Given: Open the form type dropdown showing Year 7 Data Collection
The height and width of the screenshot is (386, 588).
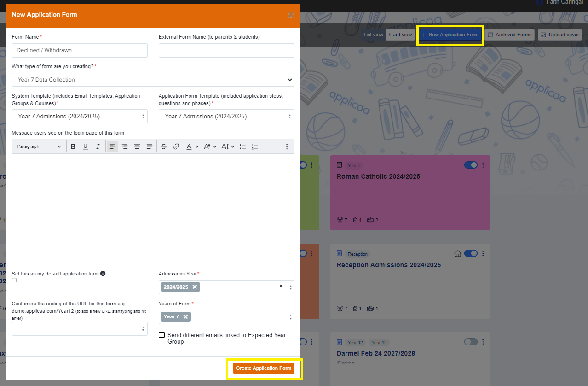Looking at the screenshot, I should [x=153, y=80].
